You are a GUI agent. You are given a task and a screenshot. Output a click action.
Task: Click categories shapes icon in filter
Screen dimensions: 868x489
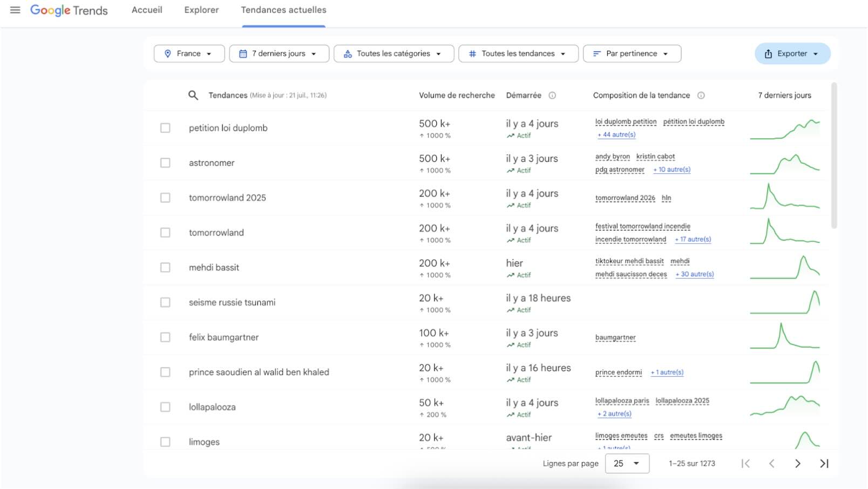[348, 53]
